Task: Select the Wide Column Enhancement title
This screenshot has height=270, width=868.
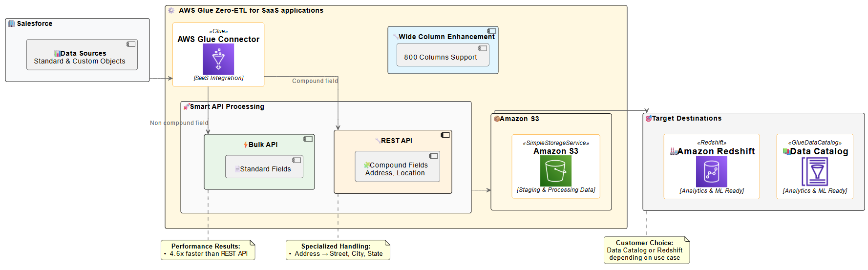Action: 446,37
